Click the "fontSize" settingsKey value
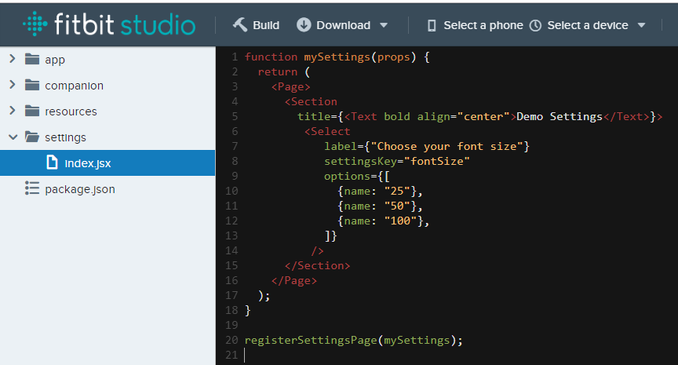Screen dimensions: 678x365 pos(437,161)
